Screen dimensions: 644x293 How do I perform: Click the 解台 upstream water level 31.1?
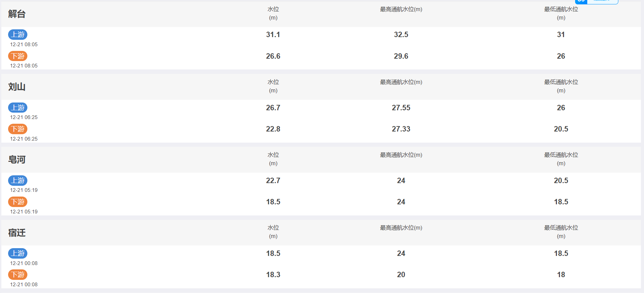[x=273, y=34]
